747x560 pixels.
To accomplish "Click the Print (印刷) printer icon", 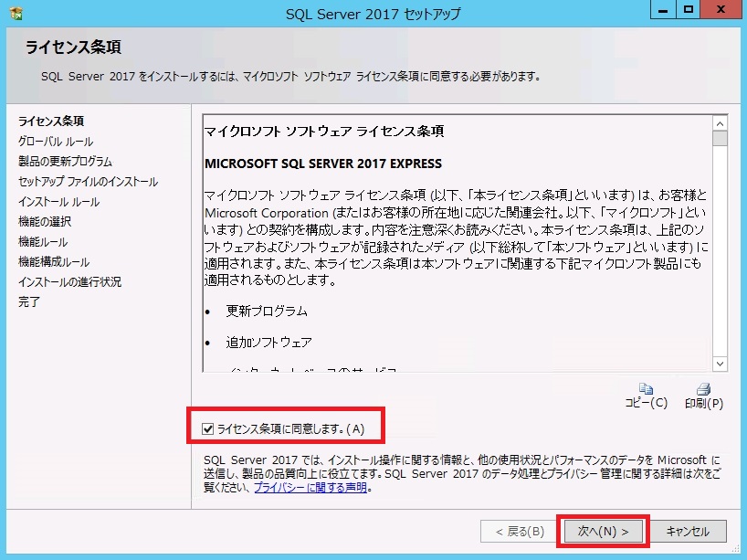I will coord(703,388).
